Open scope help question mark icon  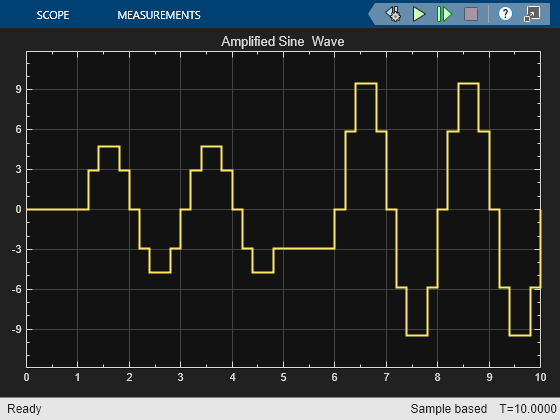click(x=505, y=14)
